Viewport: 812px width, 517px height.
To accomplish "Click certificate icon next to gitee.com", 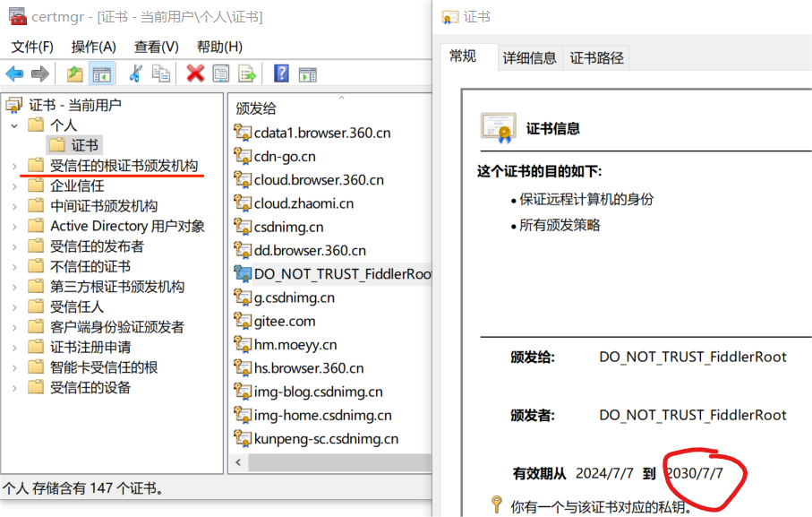I will 243,321.
